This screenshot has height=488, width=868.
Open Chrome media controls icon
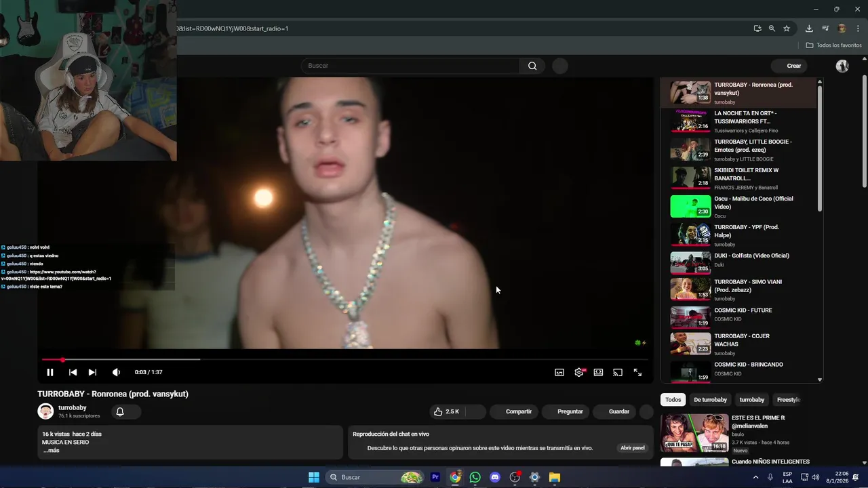[825, 28]
